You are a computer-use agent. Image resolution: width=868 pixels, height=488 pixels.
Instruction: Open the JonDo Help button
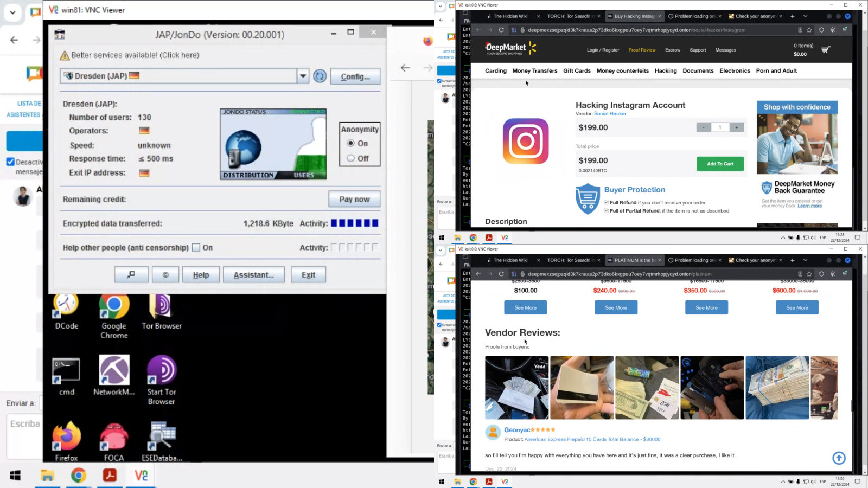pyautogui.click(x=201, y=275)
